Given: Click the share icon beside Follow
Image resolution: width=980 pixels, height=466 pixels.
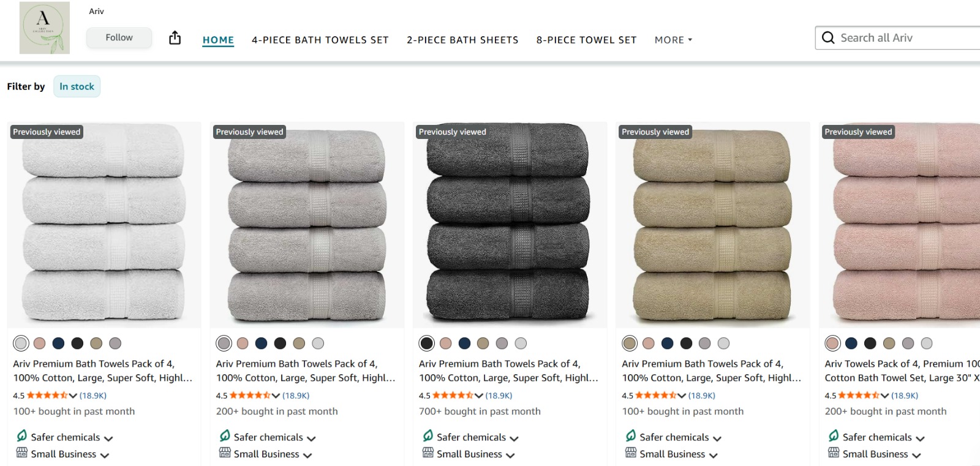Looking at the screenshot, I should point(175,38).
